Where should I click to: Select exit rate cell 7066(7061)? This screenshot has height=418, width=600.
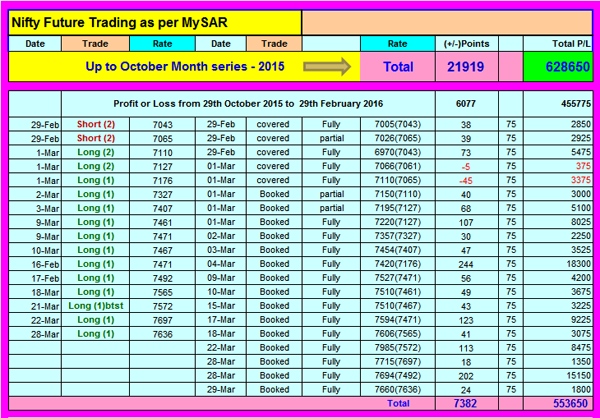[398, 166]
